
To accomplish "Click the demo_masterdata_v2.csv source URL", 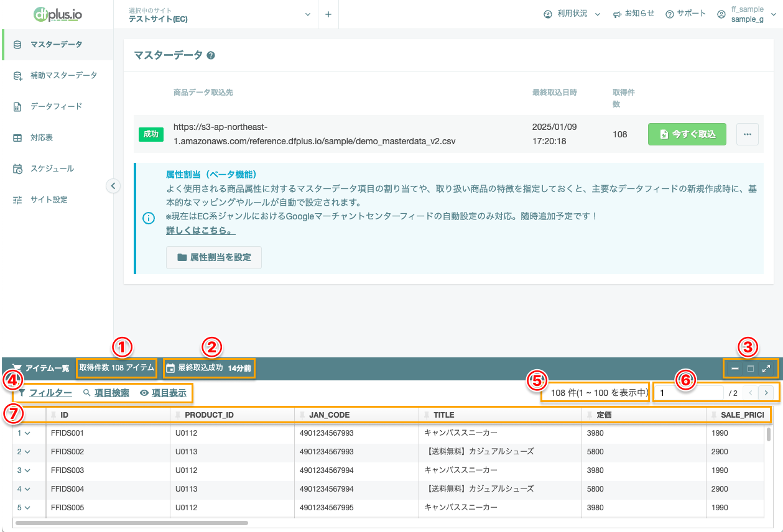I will pyautogui.click(x=314, y=134).
